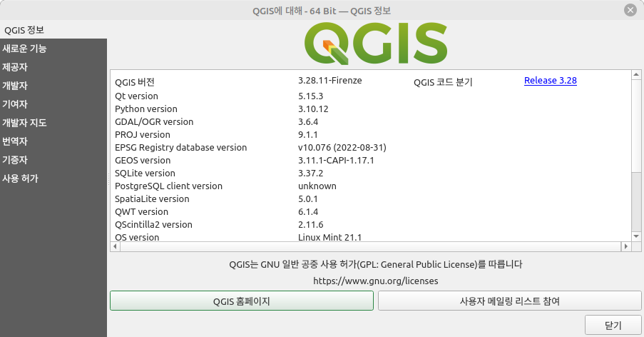Click the QGIS 코드 분기 label

[x=443, y=82]
